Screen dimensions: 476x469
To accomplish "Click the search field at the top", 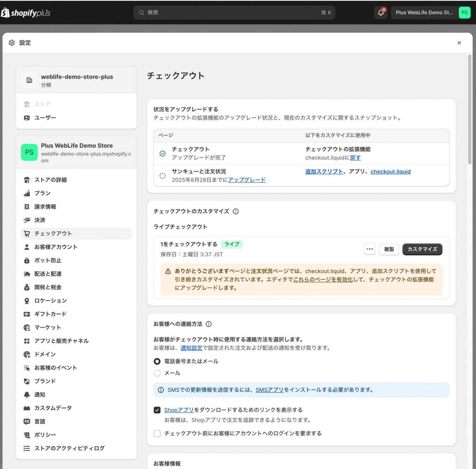I will pos(233,13).
